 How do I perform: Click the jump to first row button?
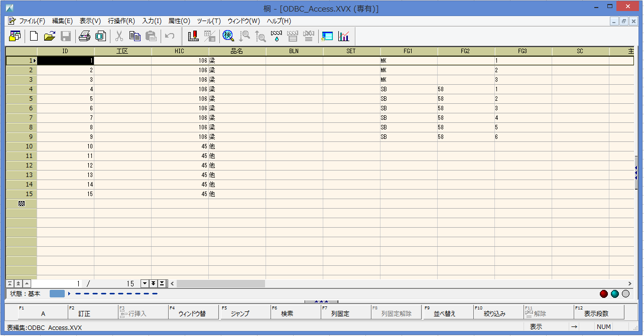coord(10,284)
